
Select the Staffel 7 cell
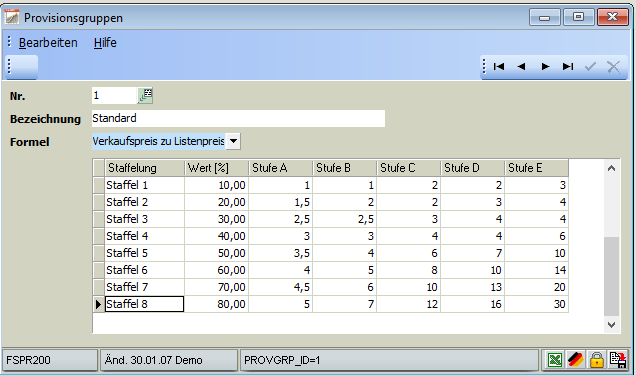pyautogui.click(x=145, y=287)
